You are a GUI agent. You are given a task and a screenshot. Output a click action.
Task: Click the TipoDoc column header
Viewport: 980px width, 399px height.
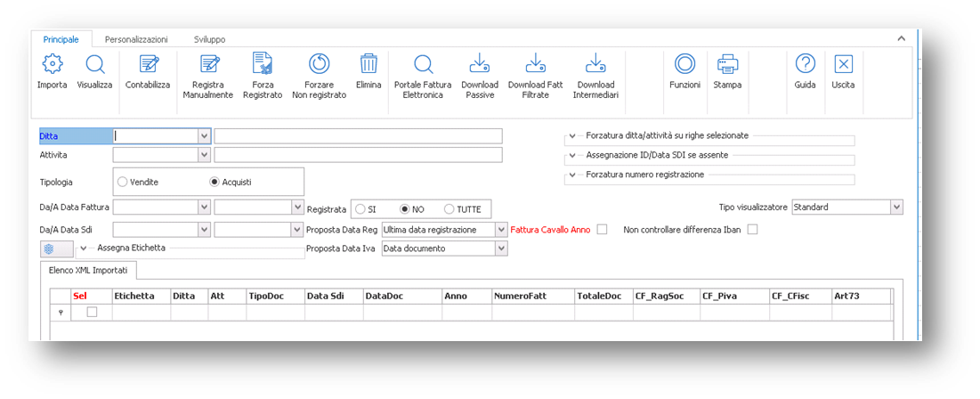pyautogui.click(x=276, y=296)
